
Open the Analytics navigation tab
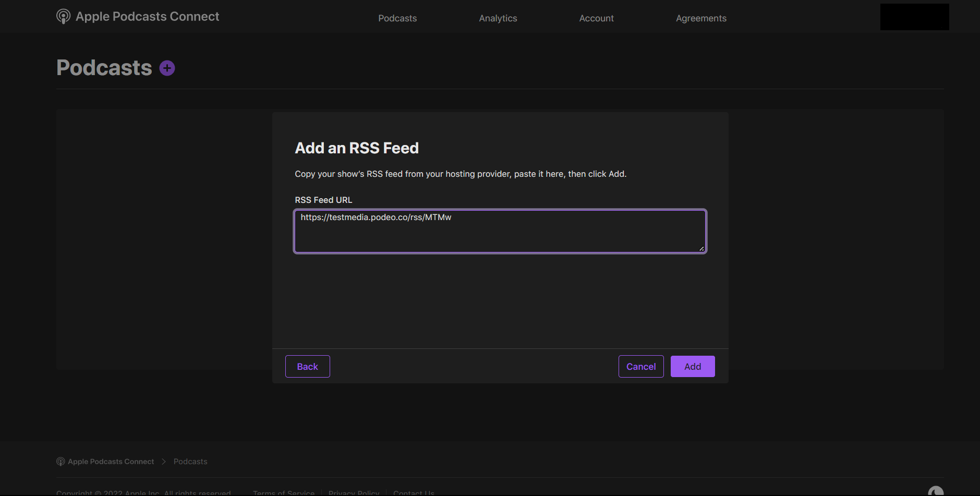498,18
